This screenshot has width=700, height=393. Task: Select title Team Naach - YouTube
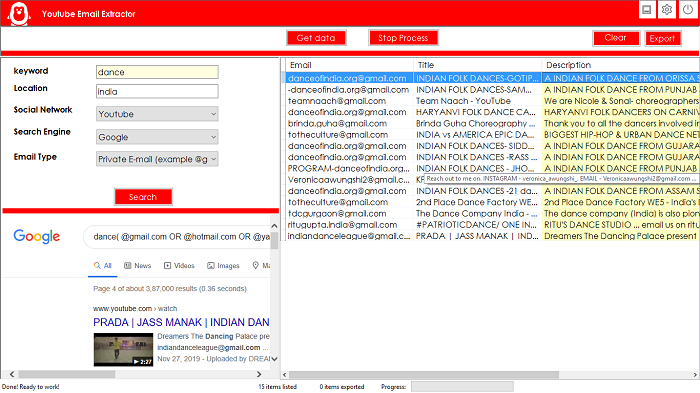coord(477,101)
